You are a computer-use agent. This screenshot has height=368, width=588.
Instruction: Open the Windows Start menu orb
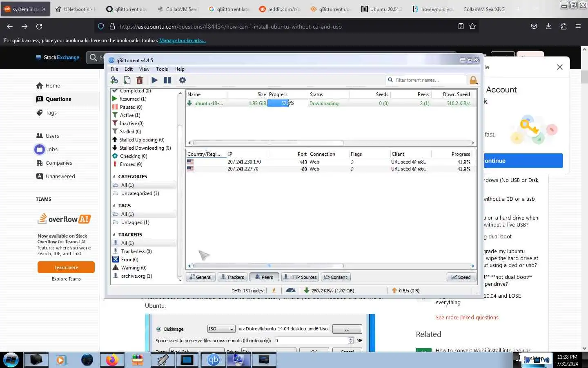coord(11,360)
